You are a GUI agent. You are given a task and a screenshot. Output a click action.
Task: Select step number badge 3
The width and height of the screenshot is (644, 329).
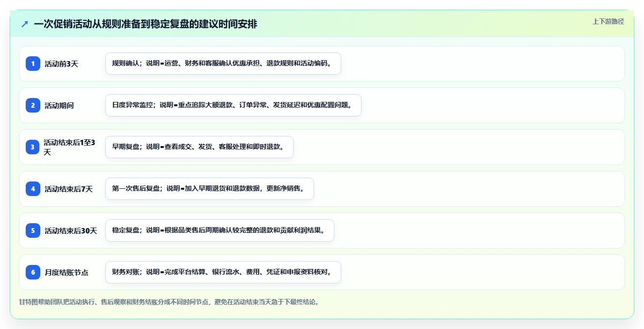point(33,147)
